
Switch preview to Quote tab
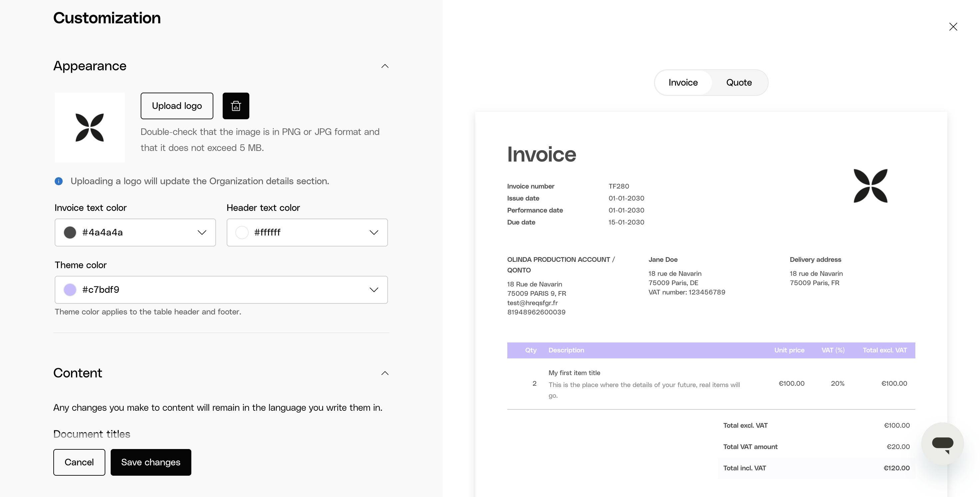738,83
